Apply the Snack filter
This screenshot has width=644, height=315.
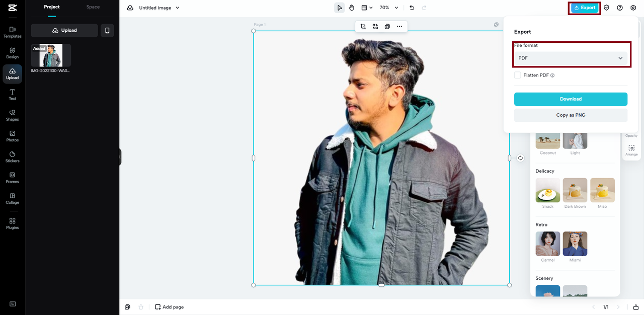tap(548, 190)
